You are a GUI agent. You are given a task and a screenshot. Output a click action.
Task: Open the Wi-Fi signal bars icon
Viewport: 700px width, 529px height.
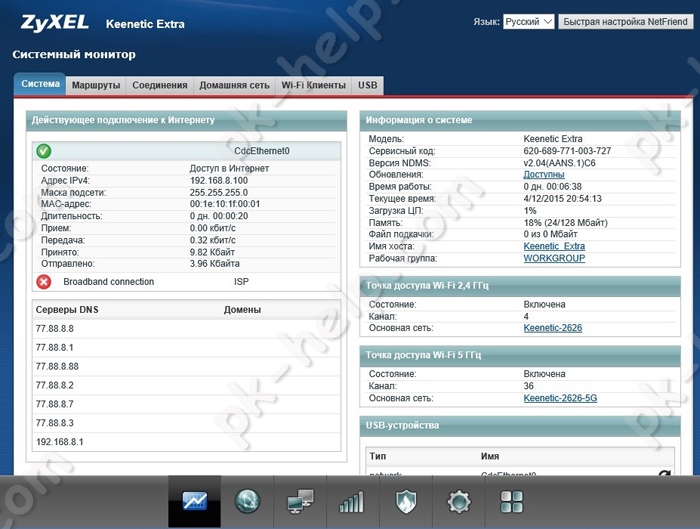click(352, 501)
